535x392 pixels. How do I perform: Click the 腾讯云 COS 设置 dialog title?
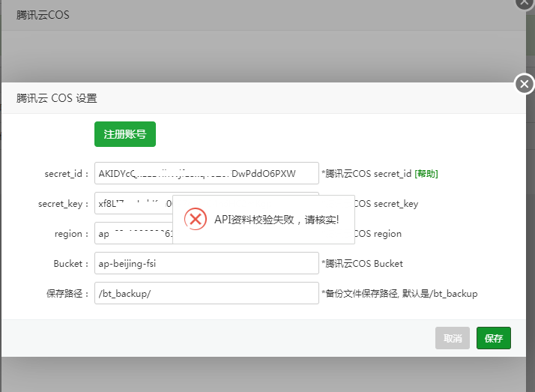click(57, 98)
